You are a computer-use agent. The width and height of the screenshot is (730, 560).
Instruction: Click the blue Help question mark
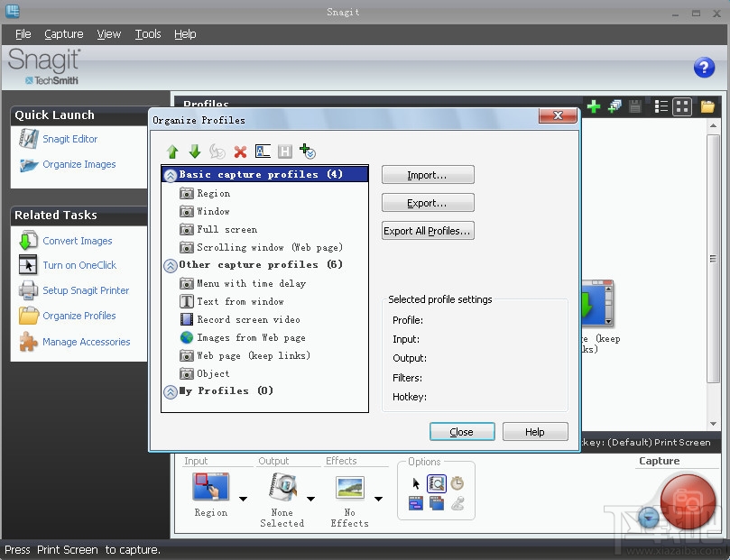point(704,68)
